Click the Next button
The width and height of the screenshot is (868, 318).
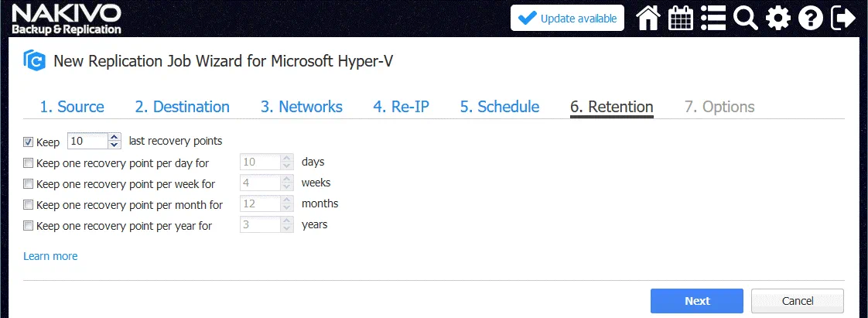pos(696,301)
